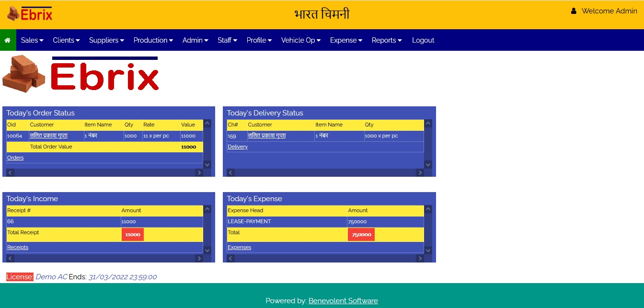Click the red License label
The image size is (644, 308).
tap(20, 277)
